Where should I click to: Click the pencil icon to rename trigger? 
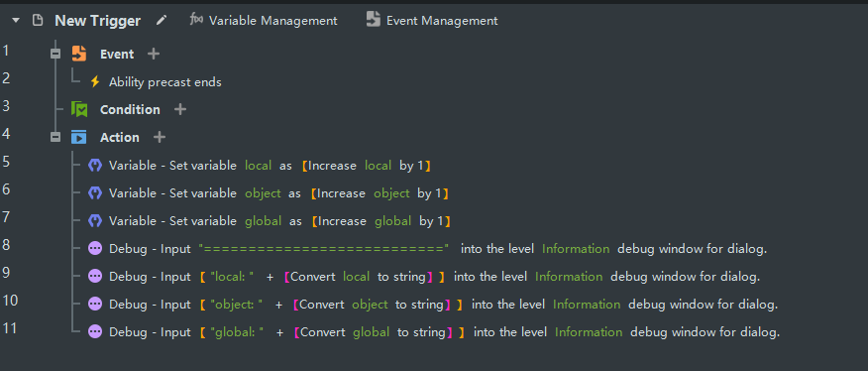(x=162, y=21)
